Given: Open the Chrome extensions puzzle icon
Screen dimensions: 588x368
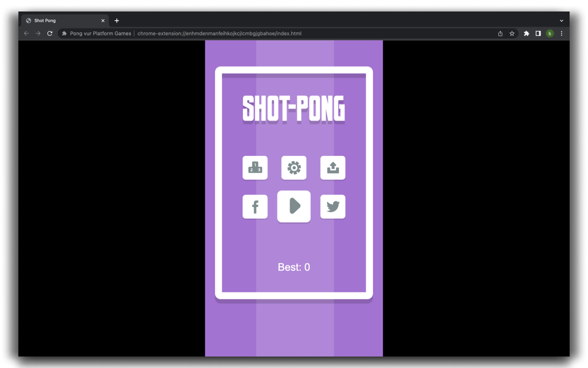Looking at the screenshot, I should click(x=526, y=33).
